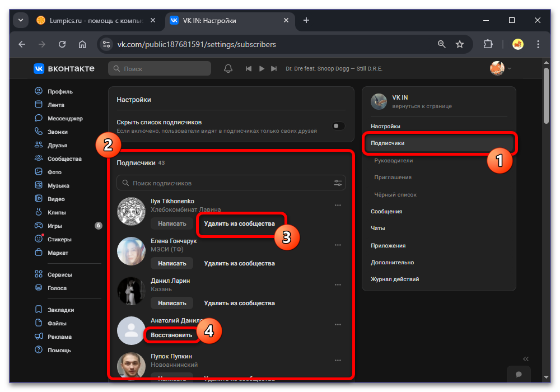Skip to next track
560x392 pixels.
click(274, 68)
